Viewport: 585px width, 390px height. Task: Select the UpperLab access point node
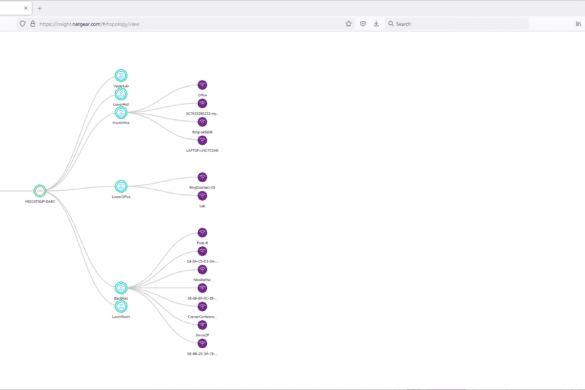(x=121, y=76)
